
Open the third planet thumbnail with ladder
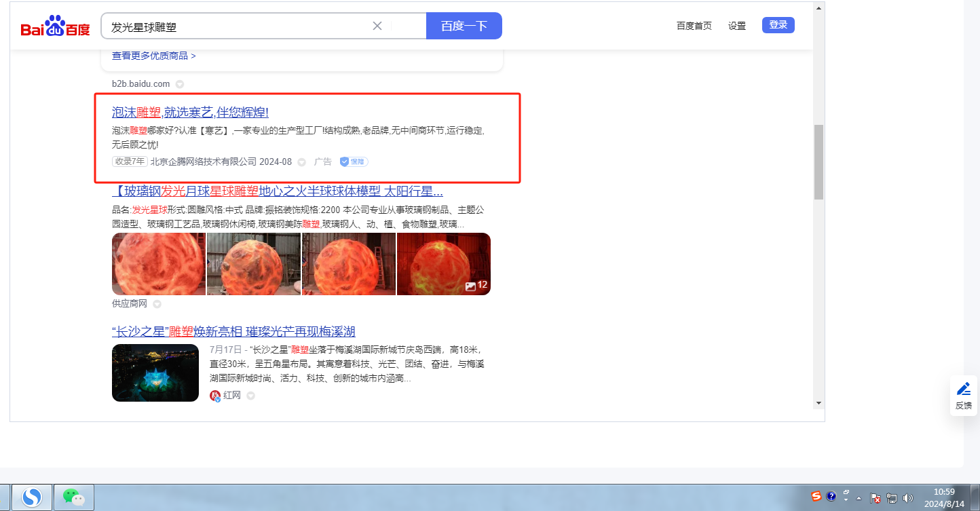[349, 264]
